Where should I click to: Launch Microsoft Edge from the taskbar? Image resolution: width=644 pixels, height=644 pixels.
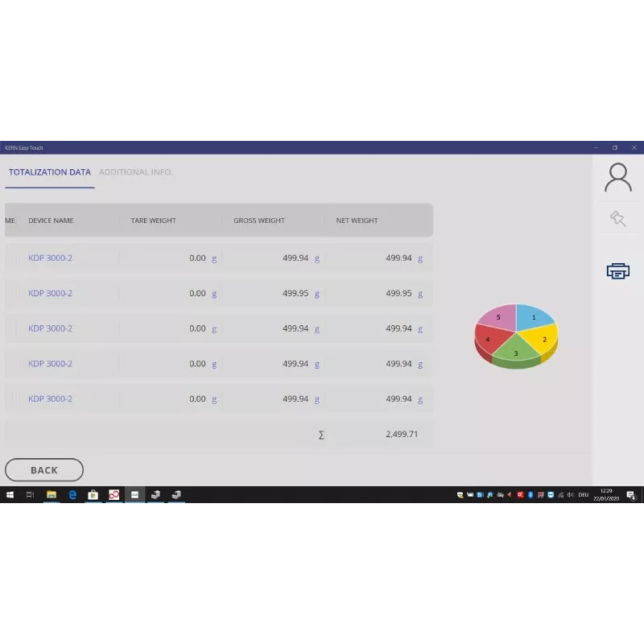click(x=72, y=495)
